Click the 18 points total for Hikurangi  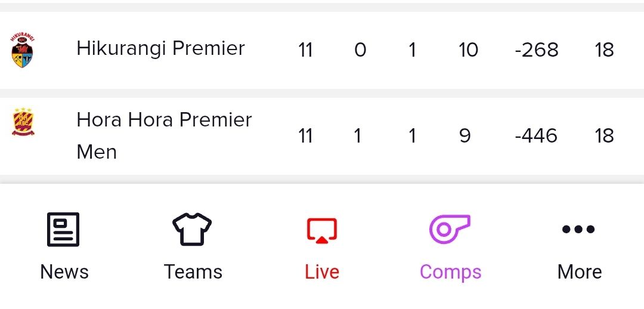click(x=604, y=50)
